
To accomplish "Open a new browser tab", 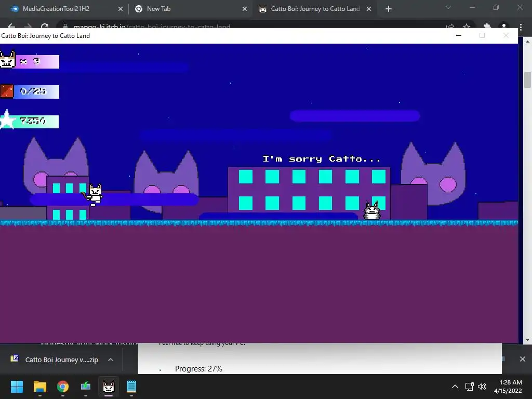I will coord(389,9).
